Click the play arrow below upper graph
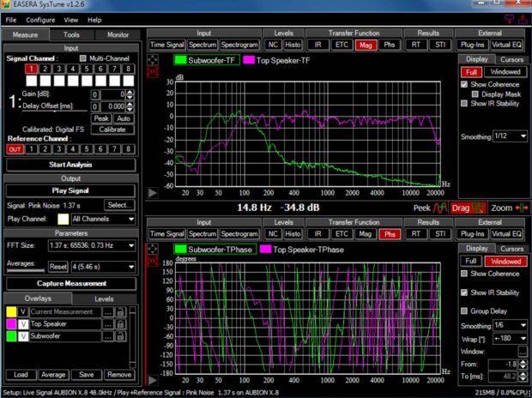 [x=153, y=193]
